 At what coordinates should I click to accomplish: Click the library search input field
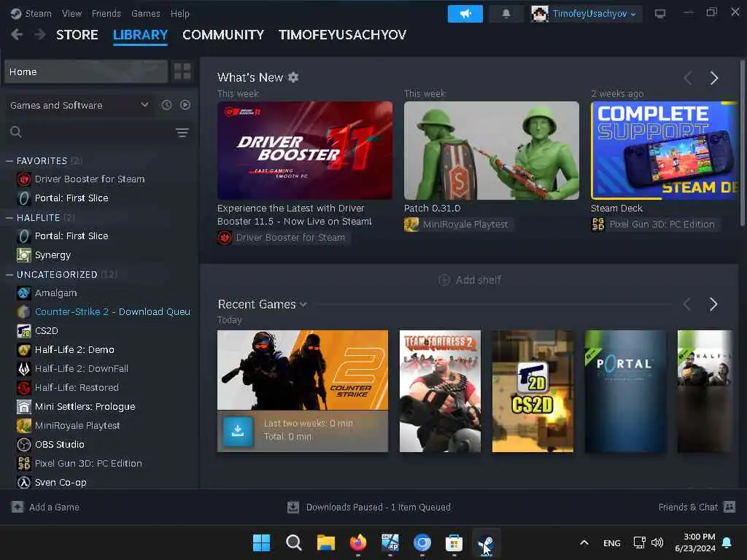pyautogui.click(x=98, y=133)
